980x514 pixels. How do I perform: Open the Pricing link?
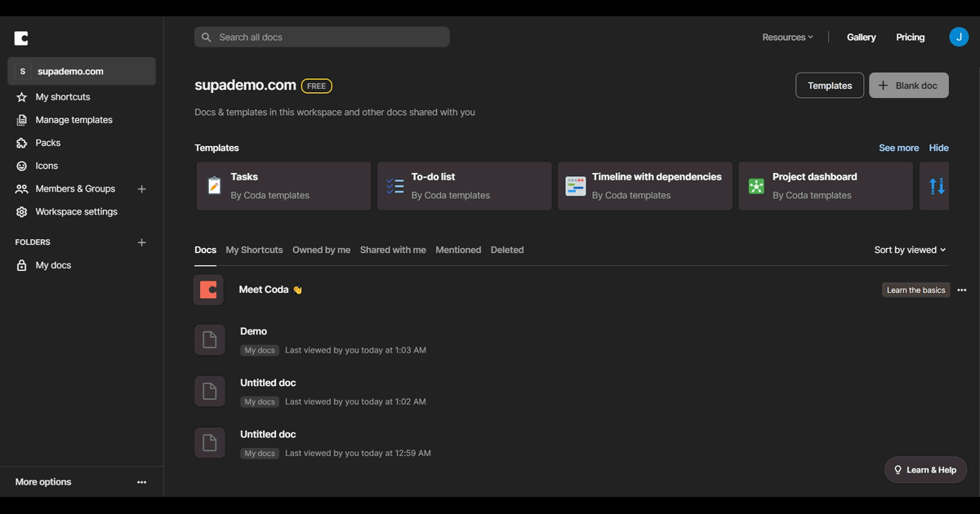(910, 38)
